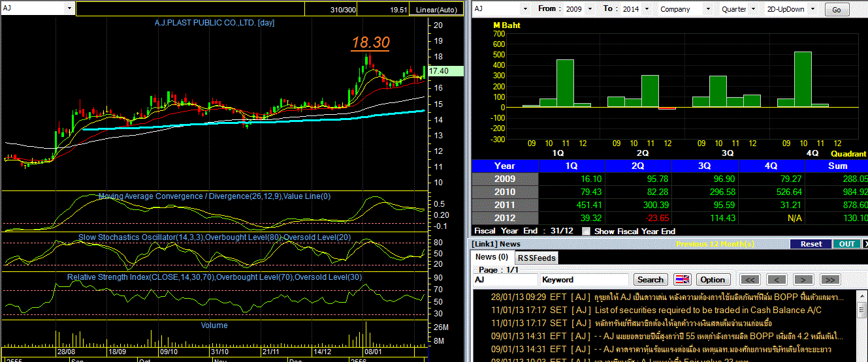
Task: Click the Slow Stochastics Oscillator title label
Action: (x=215, y=237)
